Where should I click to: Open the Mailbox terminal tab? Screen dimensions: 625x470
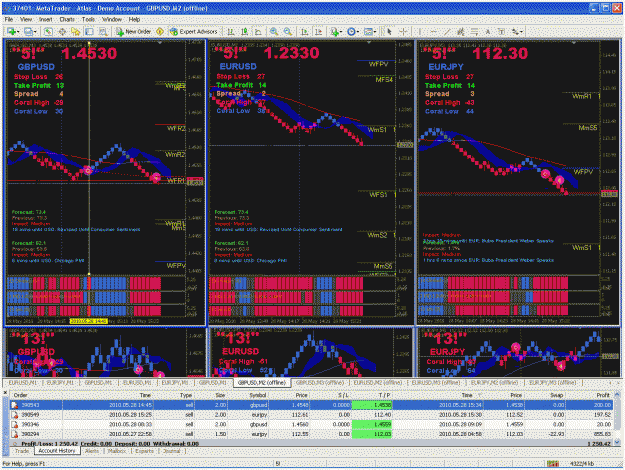coord(117,451)
